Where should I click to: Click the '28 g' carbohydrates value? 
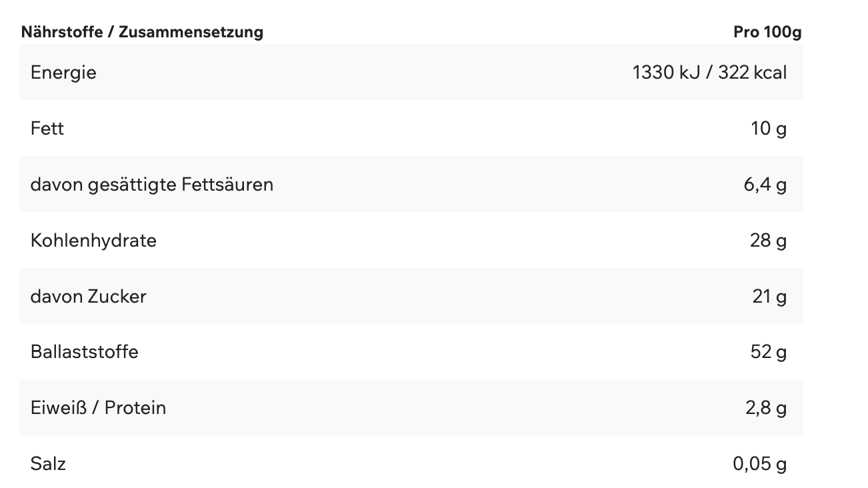tap(768, 240)
